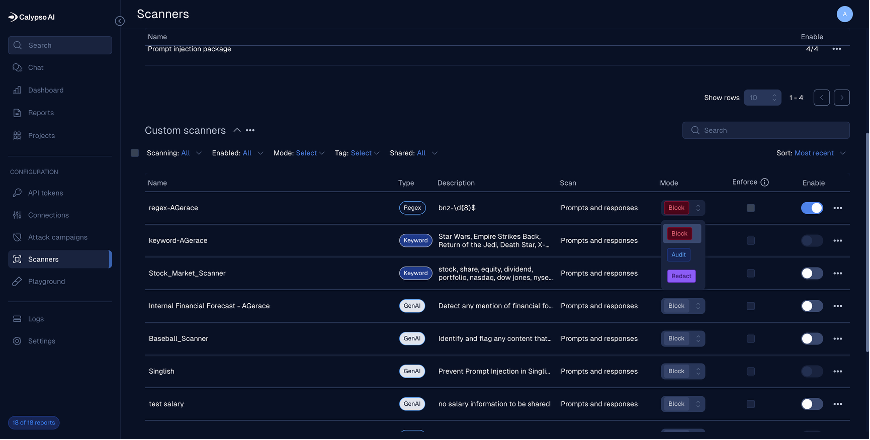Open the Prompt injection package row
Screen dimensions: 870x440
point(497,49)
